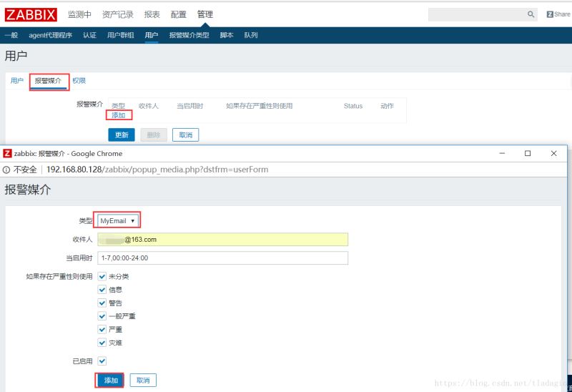The image size is (572, 392).
Task: Click the top search input box
Action: [x=478, y=14]
